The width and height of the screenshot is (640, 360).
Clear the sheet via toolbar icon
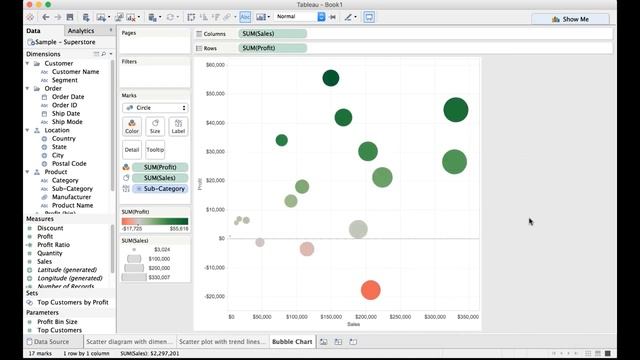pos(131,17)
